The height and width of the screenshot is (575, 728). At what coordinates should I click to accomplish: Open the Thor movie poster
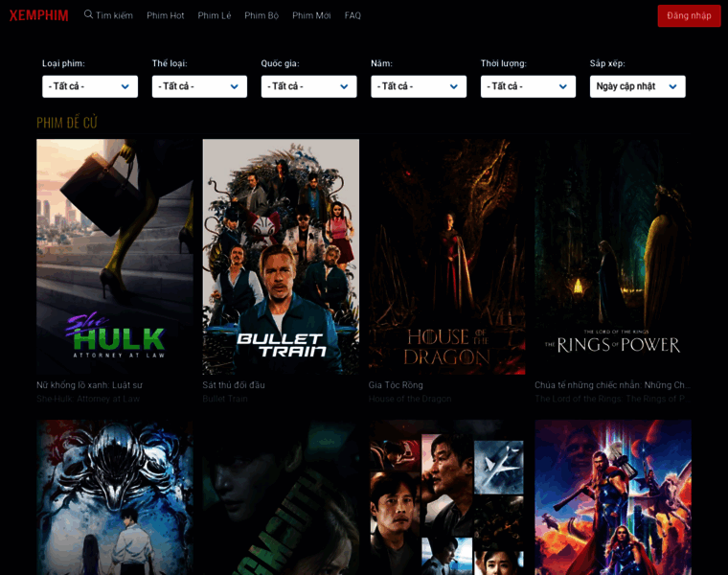[613, 497]
